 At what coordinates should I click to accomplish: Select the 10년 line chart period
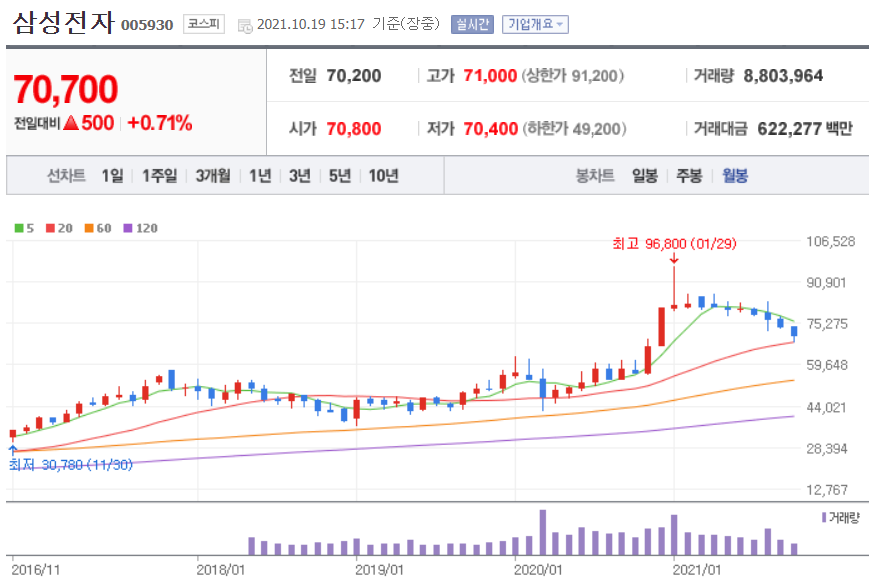(384, 176)
